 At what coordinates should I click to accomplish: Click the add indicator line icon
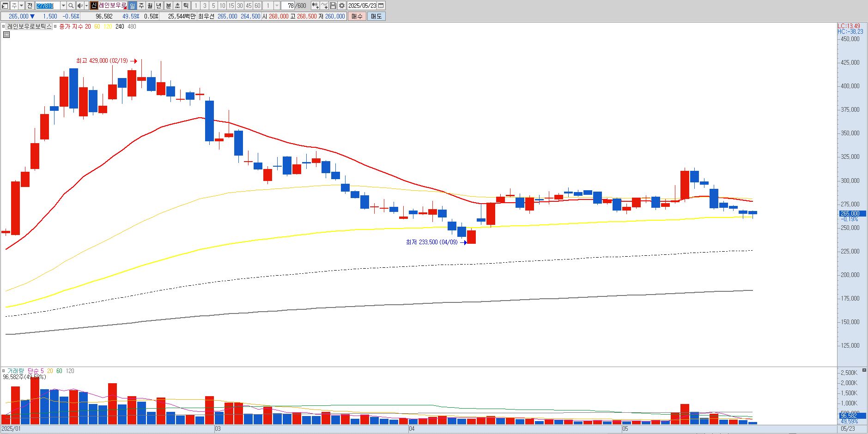point(324,6)
